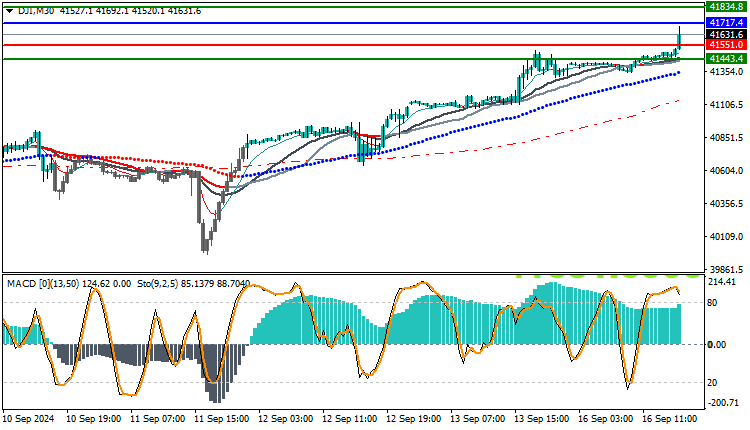Click the 12 Sep 03:00 time label
This screenshot has width=750, height=430.
point(286,419)
